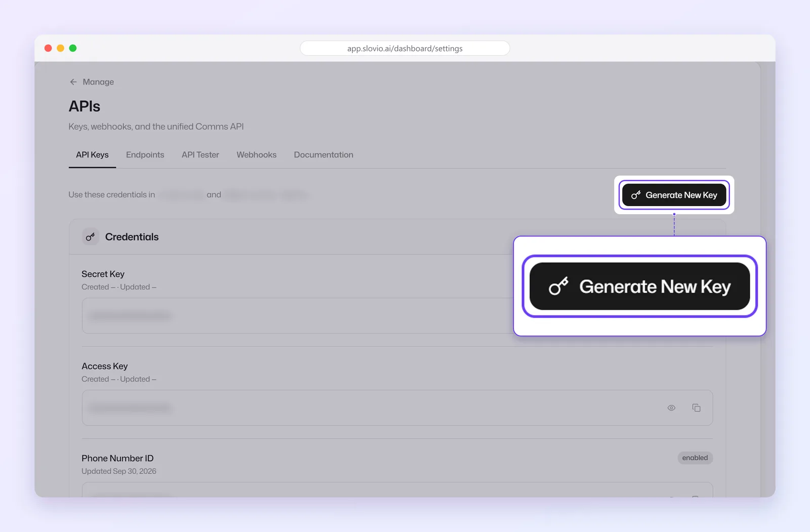Click the 'Use these credentials in' text
The height and width of the screenshot is (532, 810).
click(x=112, y=195)
